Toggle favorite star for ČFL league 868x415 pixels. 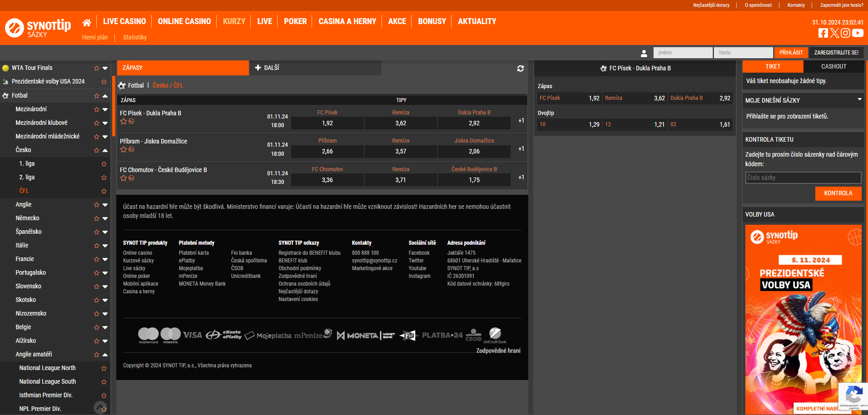pos(104,191)
